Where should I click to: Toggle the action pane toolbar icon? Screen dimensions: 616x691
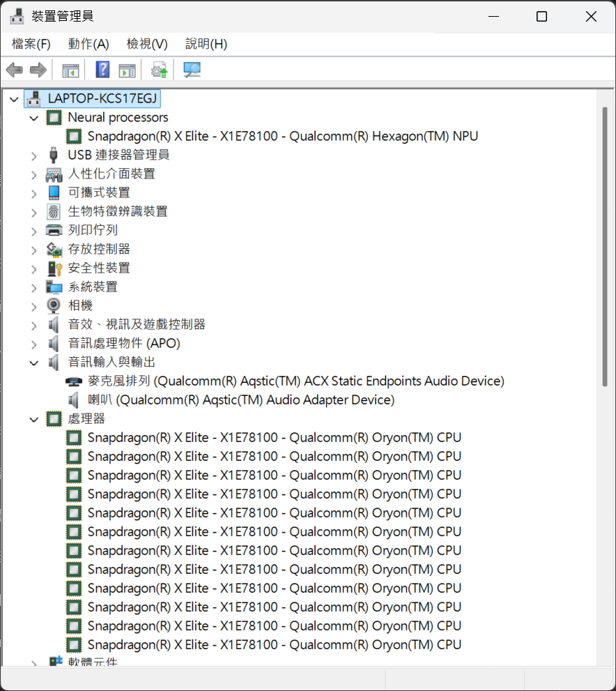click(128, 70)
